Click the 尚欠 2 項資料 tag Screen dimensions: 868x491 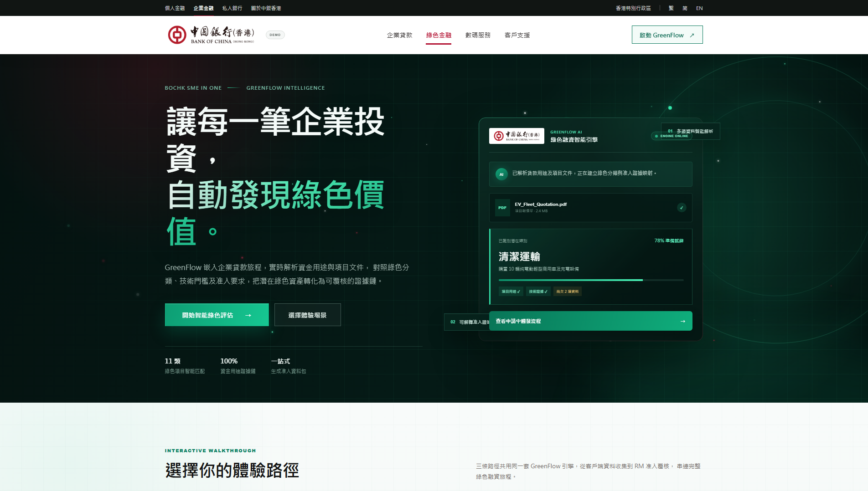coord(567,292)
